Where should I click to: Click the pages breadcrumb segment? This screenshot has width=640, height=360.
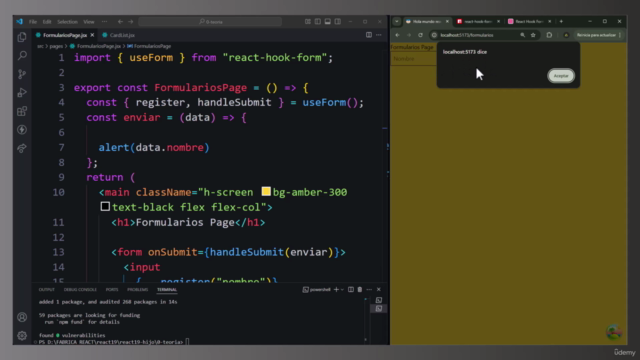click(56, 46)
